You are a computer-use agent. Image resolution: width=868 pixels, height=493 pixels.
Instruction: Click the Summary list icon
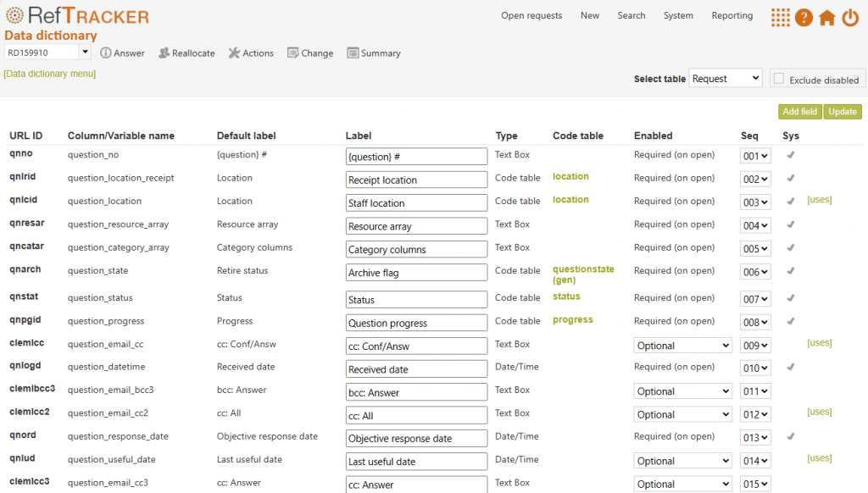click(x=353, y=53)
